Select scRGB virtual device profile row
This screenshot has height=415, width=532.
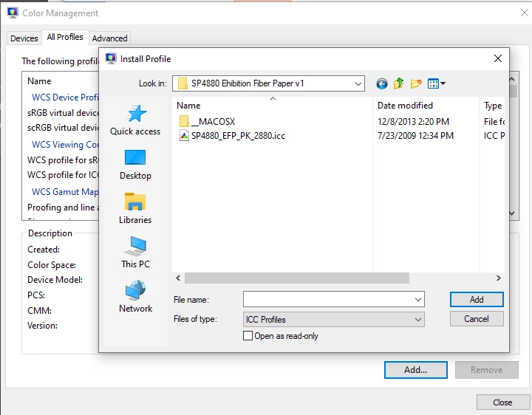[x=63, y=128]
